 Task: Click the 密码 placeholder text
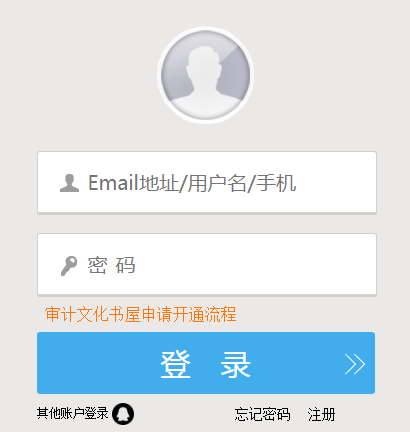click(x=111, y=265)
